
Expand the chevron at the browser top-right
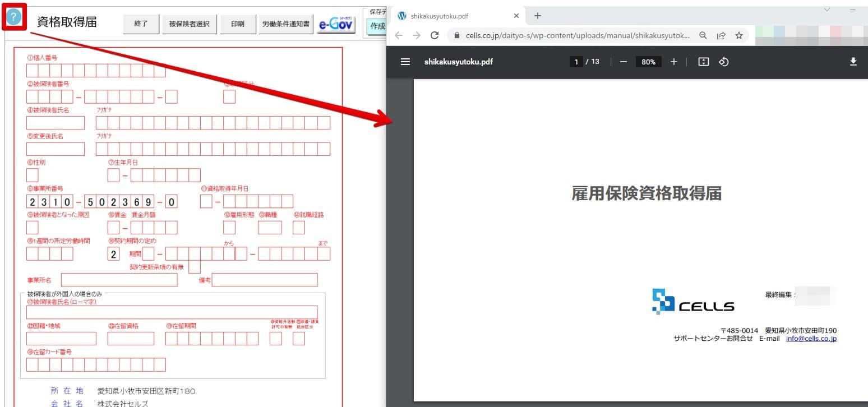point(827,10)
